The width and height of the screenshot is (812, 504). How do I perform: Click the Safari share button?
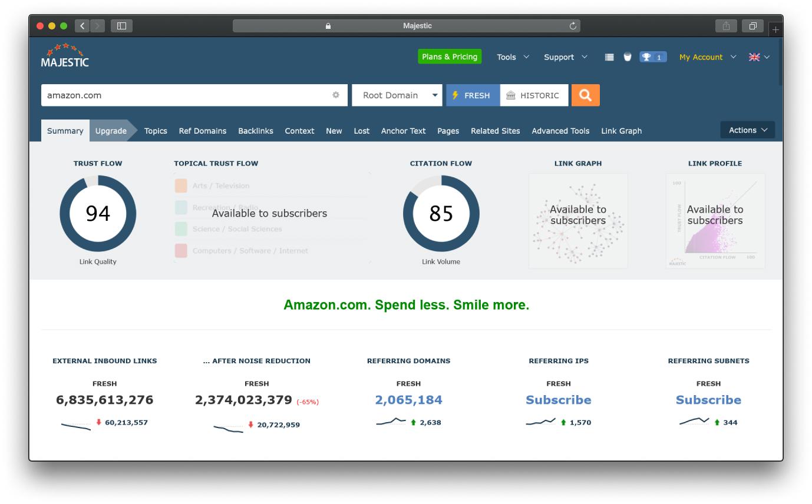click(x=726, y=26)
